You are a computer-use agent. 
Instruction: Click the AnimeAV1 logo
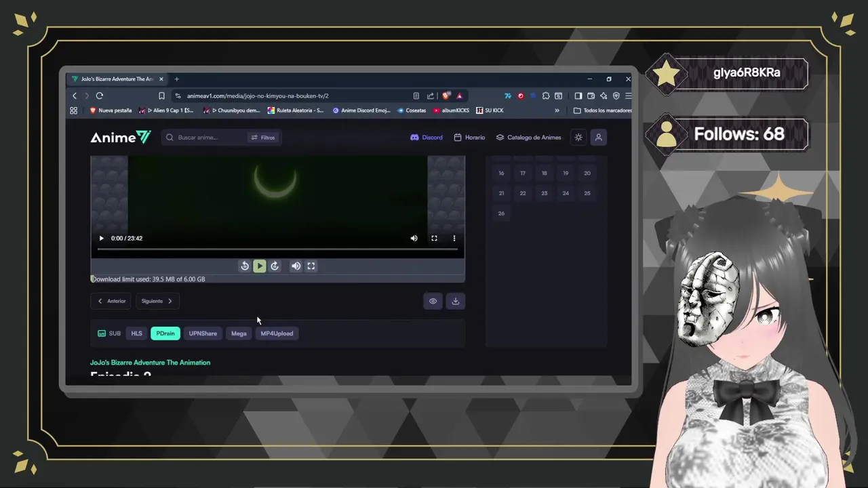(121, 138)
